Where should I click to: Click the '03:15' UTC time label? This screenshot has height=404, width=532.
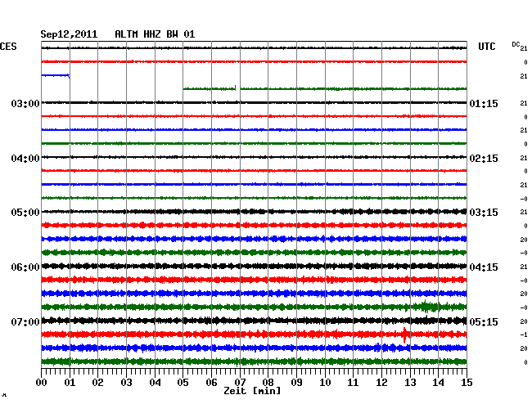click(484, 213)
